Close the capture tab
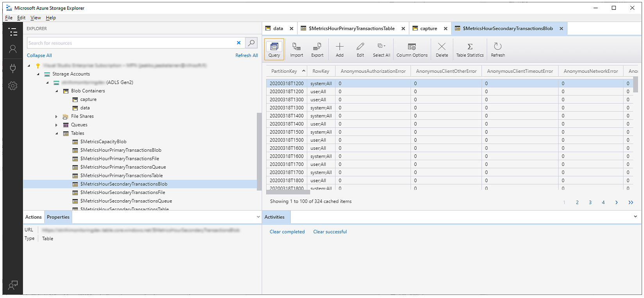This screenshot has width=644, height=298. [445, 29]
